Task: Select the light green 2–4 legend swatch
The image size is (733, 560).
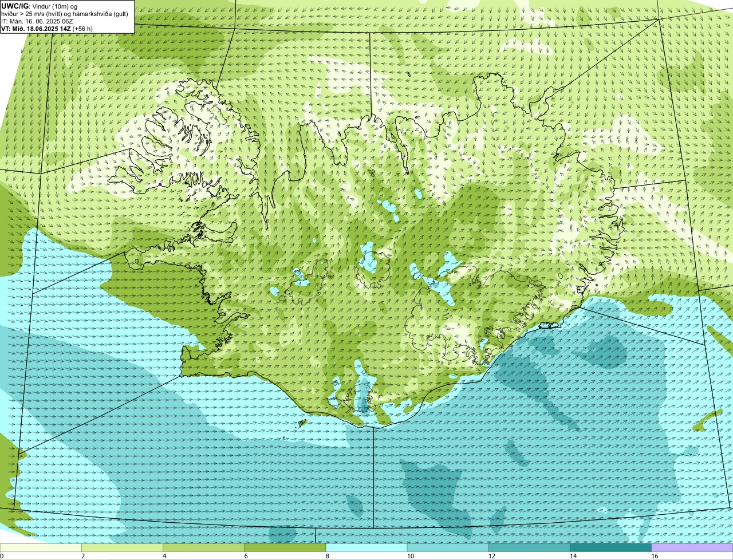Action: pyautogui.click(x=123, y=547)
